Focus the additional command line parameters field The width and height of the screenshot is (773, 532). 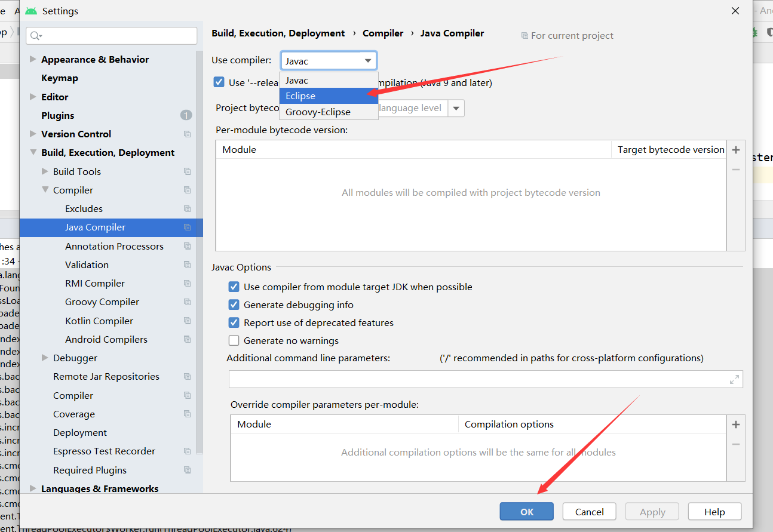tap(486, 379)
